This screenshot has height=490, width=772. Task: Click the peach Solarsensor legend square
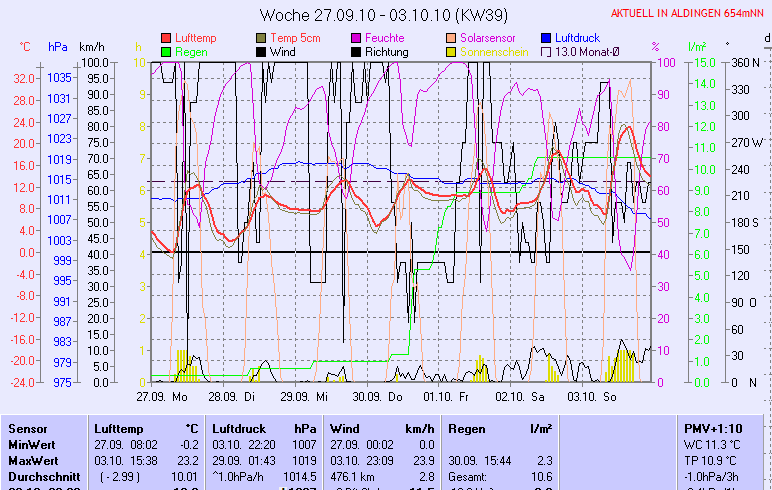pos(451,38)
